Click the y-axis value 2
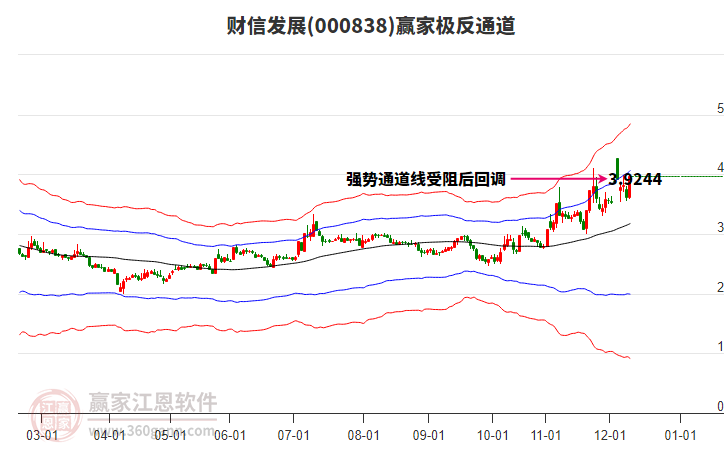This screenshot has width=726, height=450. [720, 287]
